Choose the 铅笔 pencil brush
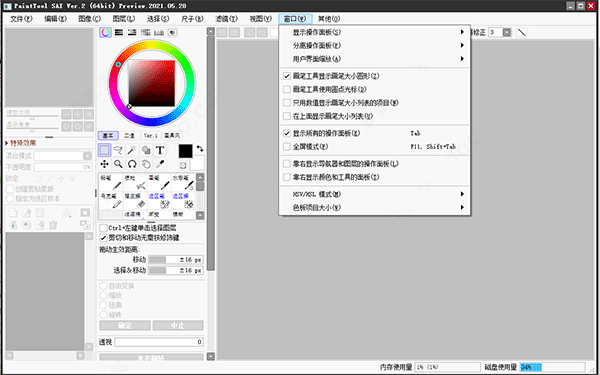The image size is (600, 375). coord(111,183)
